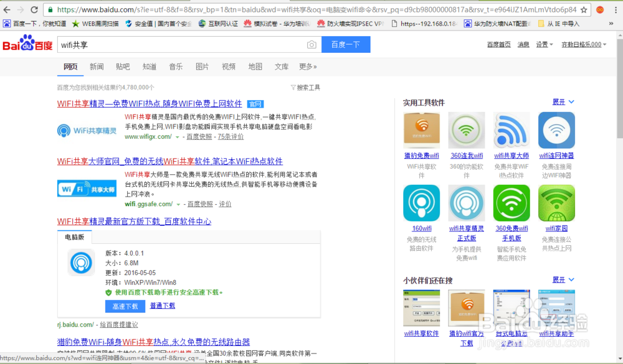Open the WEB漏洞扫描 bookmark
This screenshot has height=364, width=623.
[95, 24]
